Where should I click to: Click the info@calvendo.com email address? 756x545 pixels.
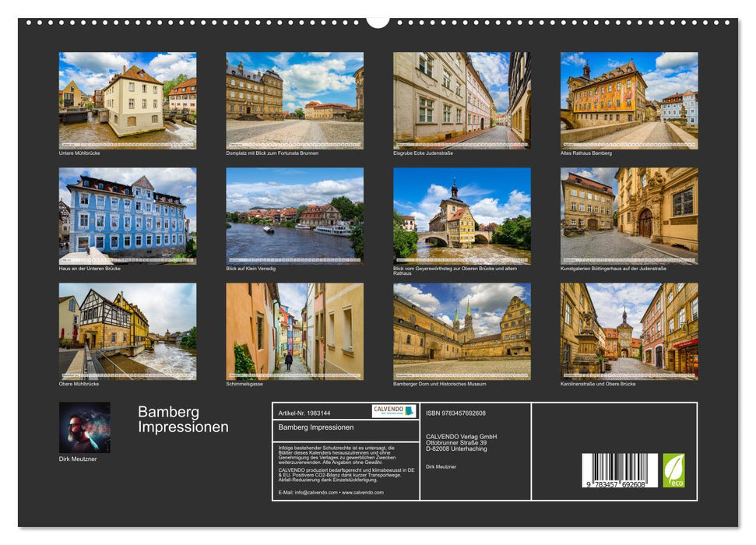[316, 492]
